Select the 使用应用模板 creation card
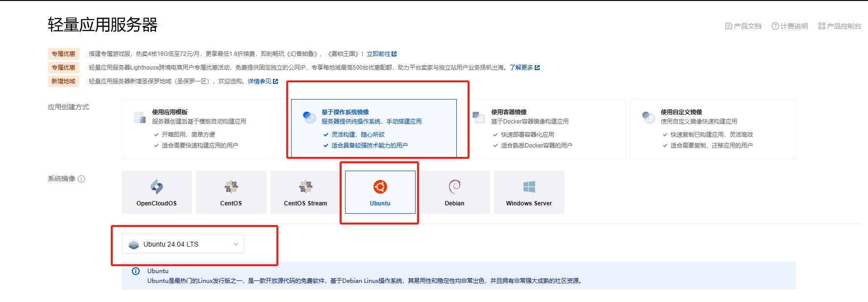The image size is (868, 302). click(204, 129)
